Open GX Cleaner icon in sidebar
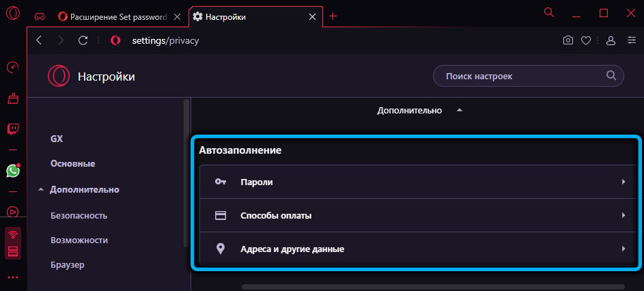The width and height of the screenshot is (644, 291). (x=12, y=99)
